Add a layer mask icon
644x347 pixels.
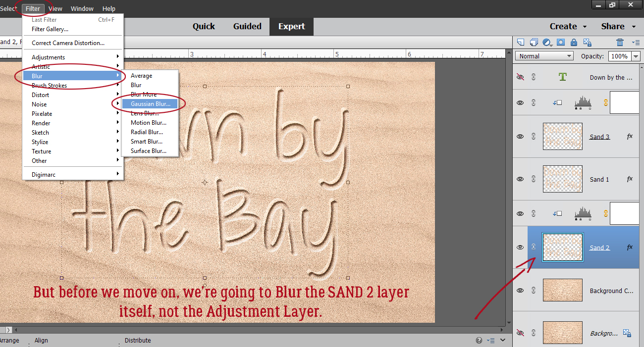coord(561,42)
